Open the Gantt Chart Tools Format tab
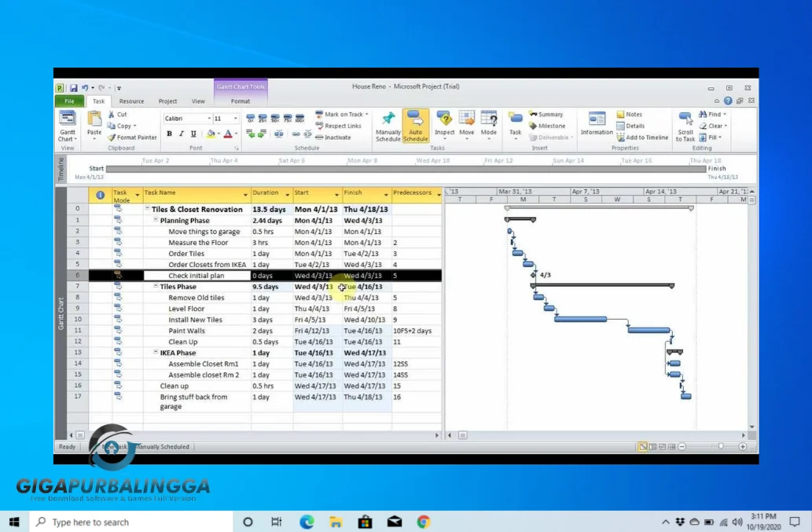The height and width of the screenshot is (532, 812). point(240,101)
